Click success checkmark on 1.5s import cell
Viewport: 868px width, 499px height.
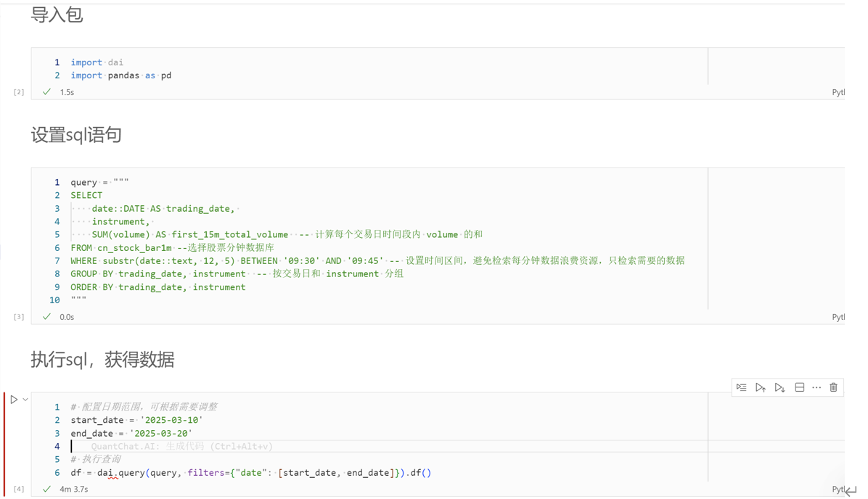click(47, 92)
